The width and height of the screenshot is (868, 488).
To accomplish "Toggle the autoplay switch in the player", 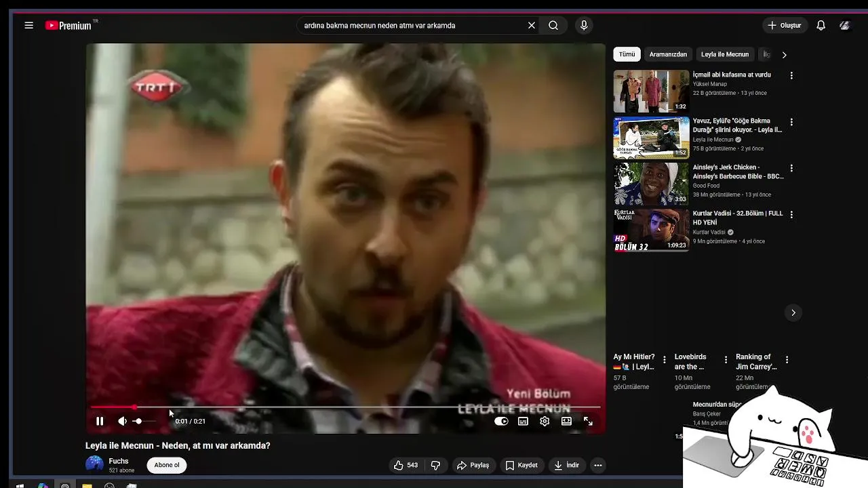I will 501,421.
